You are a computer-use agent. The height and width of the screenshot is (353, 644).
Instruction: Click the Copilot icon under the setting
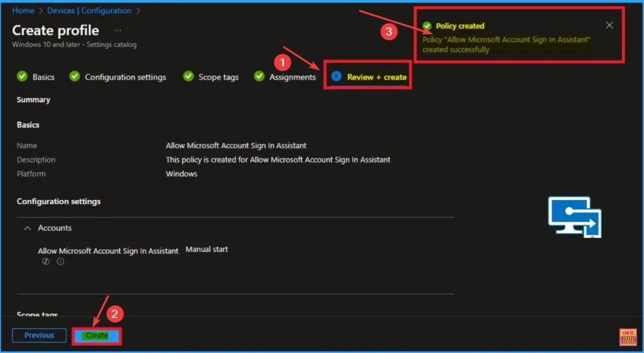[45, 261]
